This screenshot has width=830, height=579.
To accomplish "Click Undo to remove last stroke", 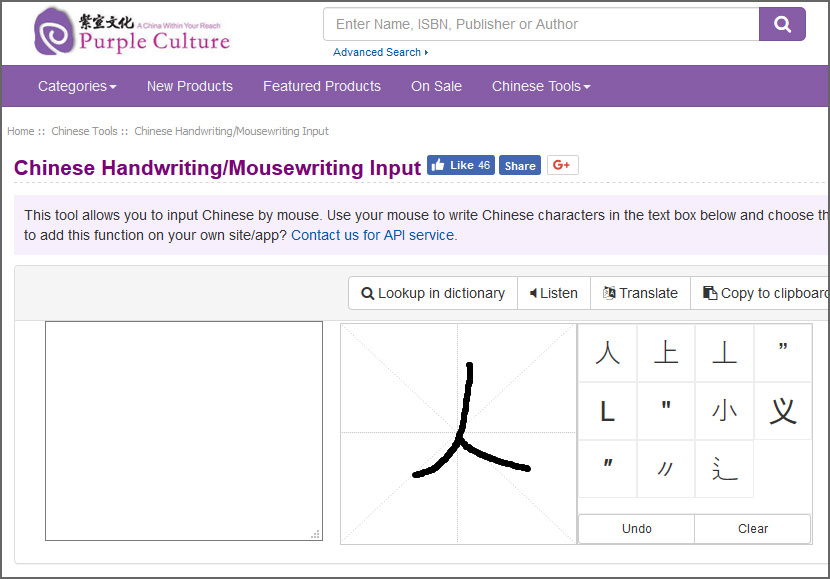I will click(x=636, y=529).
